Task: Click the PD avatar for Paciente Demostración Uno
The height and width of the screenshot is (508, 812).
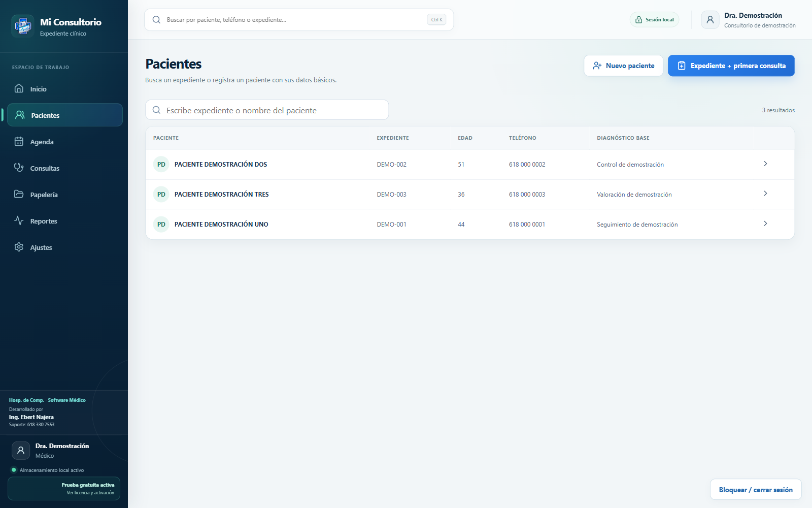Action: point(161,224)
